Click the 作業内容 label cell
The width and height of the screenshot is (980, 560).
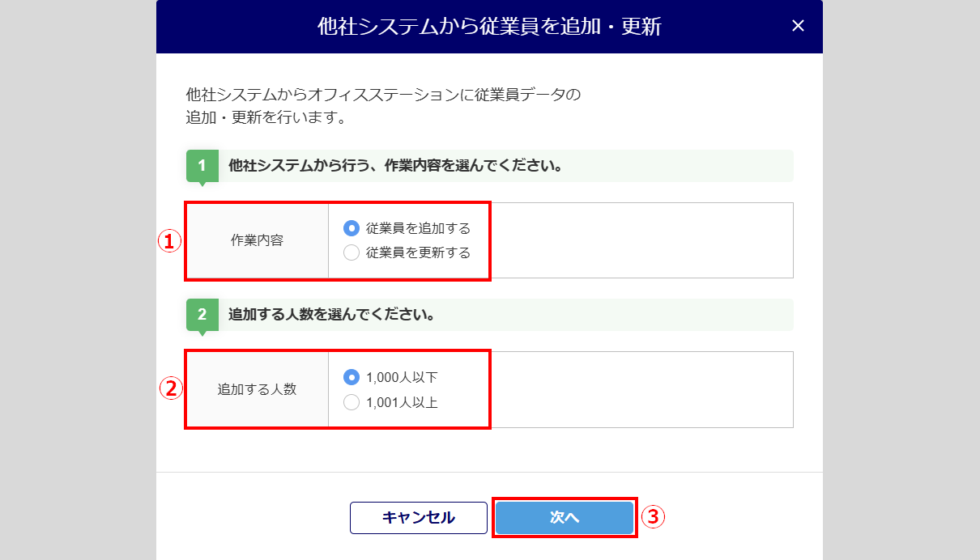257,240
